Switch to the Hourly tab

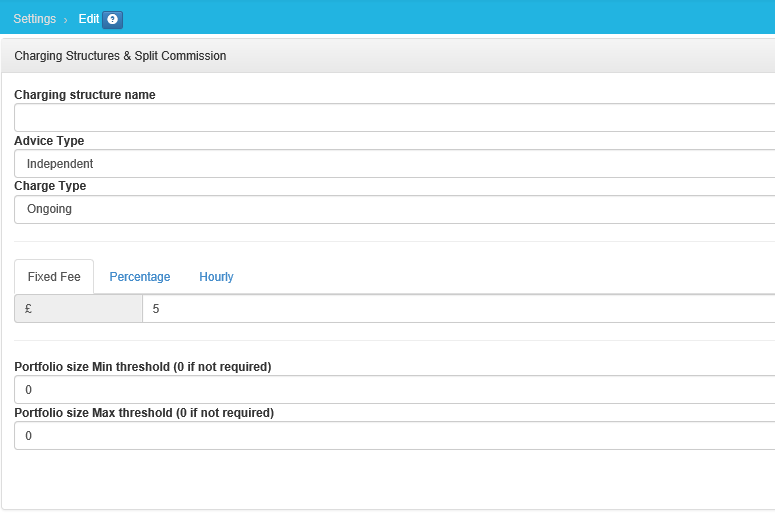(216, 277)
